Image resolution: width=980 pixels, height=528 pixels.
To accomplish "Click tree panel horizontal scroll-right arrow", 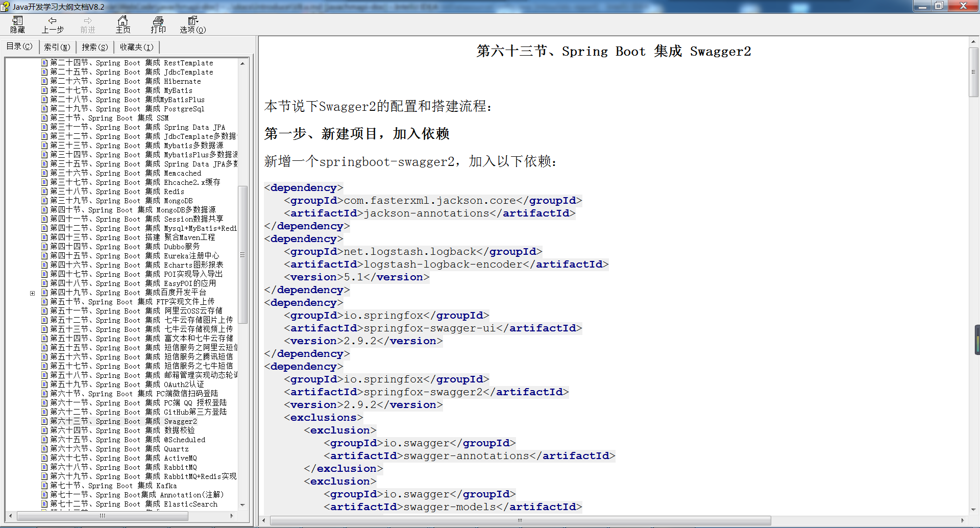I will (233, 515).
